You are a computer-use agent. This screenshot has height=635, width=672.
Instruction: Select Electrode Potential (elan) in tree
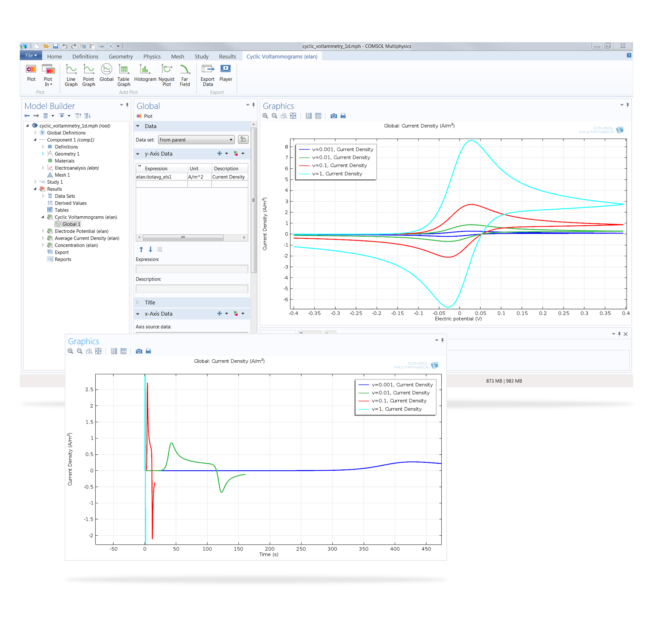pyautogui.click(x=81, y=231)
